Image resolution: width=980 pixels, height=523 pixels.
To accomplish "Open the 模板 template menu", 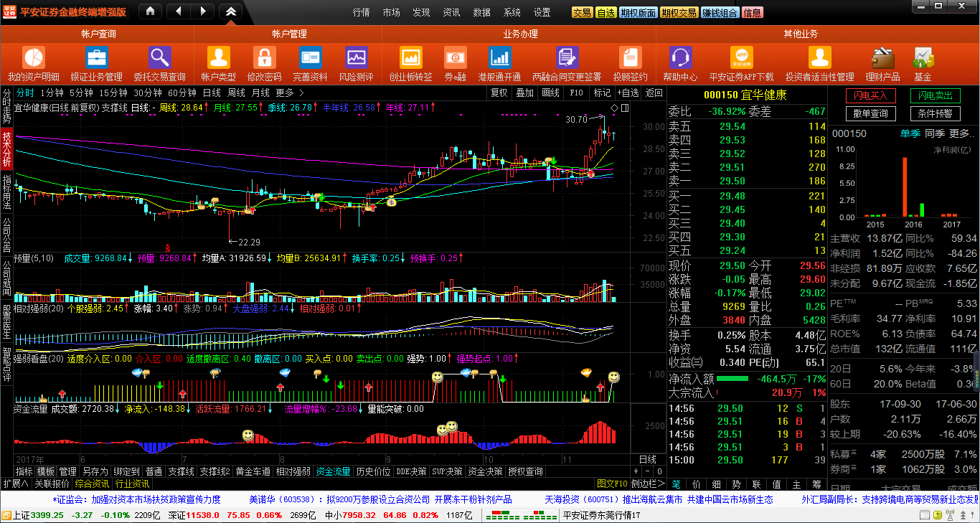I will [46, 471].
